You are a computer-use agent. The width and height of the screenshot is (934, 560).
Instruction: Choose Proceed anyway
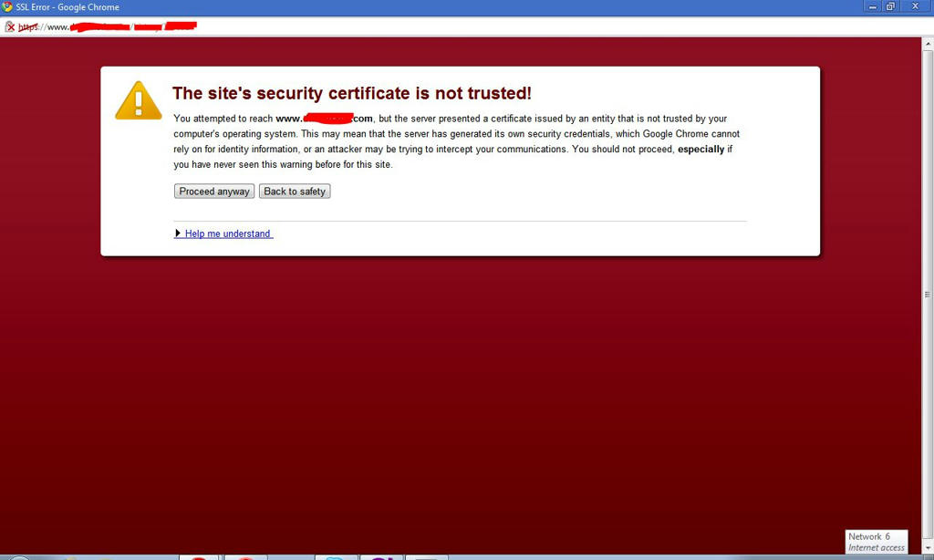[214, 192]
